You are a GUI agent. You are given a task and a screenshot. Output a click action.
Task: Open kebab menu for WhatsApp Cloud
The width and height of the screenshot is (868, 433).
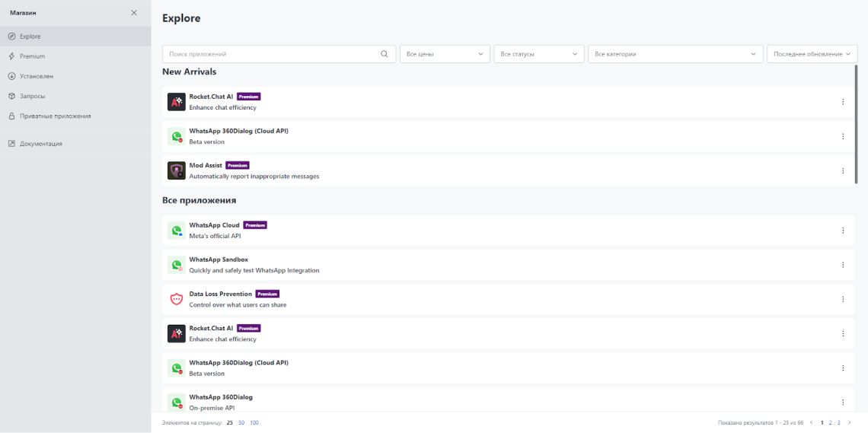tap(843, 231)
